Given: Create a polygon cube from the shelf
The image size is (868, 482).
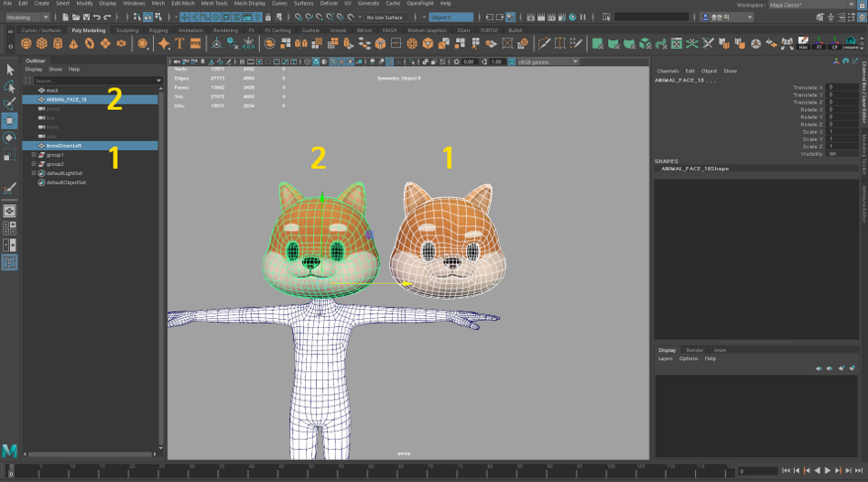Looking at the screenshot, I should (41, 43).
